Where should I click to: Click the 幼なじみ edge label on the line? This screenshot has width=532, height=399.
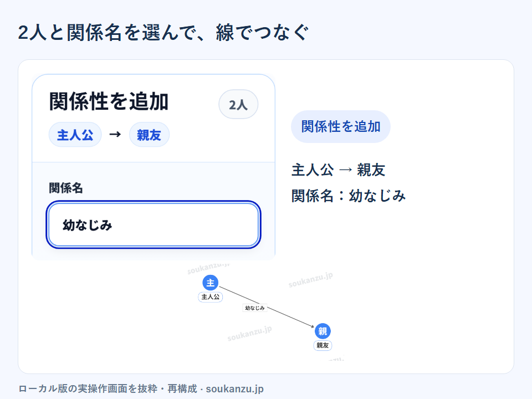click(x=255, y=308)
